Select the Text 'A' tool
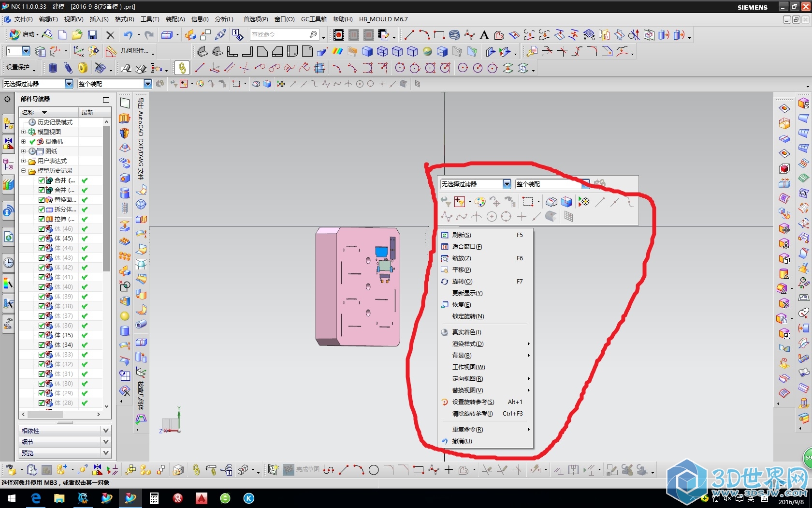 (484, 35)
